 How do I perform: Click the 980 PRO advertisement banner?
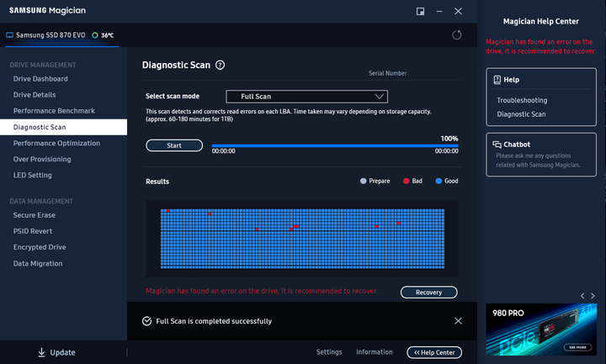click(541, 330)
